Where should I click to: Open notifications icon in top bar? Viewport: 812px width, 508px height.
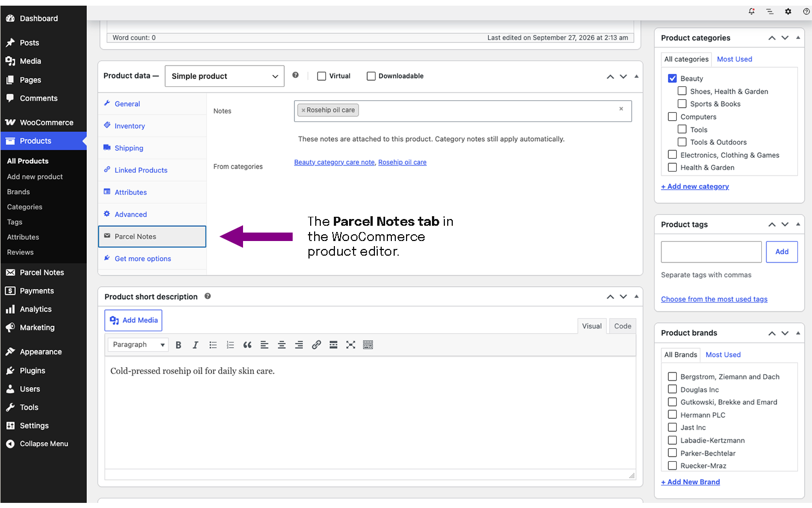click(752, 11)
